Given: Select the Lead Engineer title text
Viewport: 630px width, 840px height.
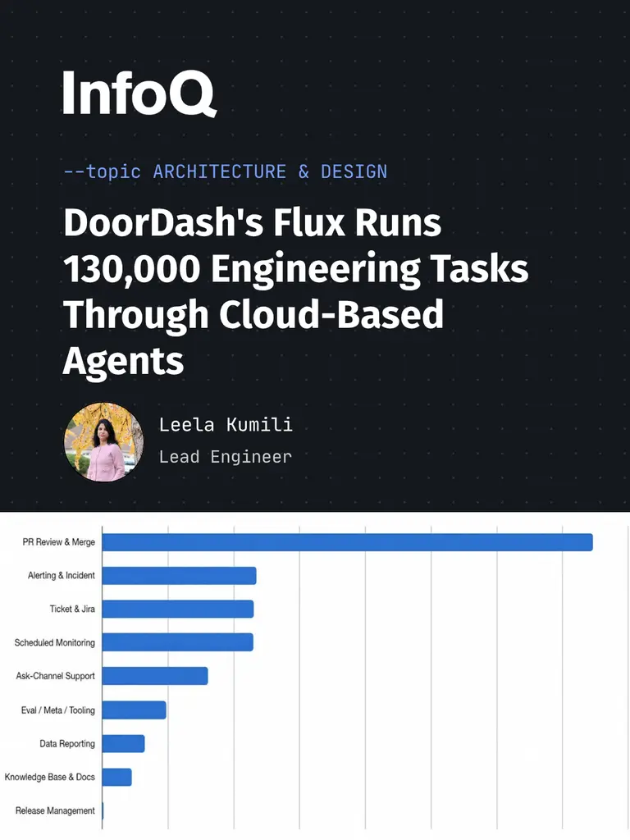Looking at the screenshot, I should coord(225,457).
